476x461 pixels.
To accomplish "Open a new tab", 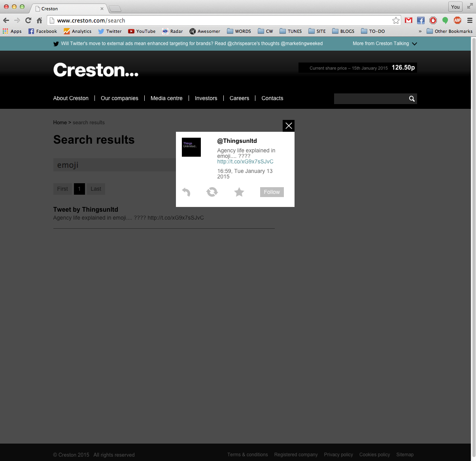I will click(115, 9).
